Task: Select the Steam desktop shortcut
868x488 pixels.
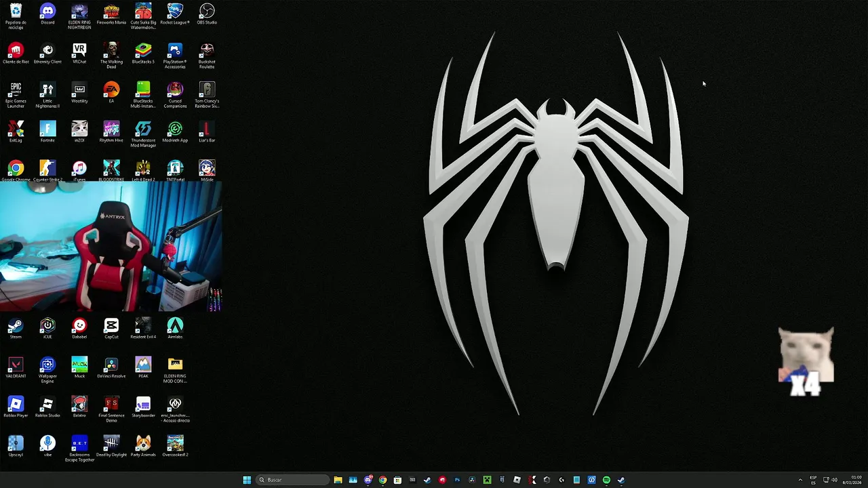Action: [16, 329]
